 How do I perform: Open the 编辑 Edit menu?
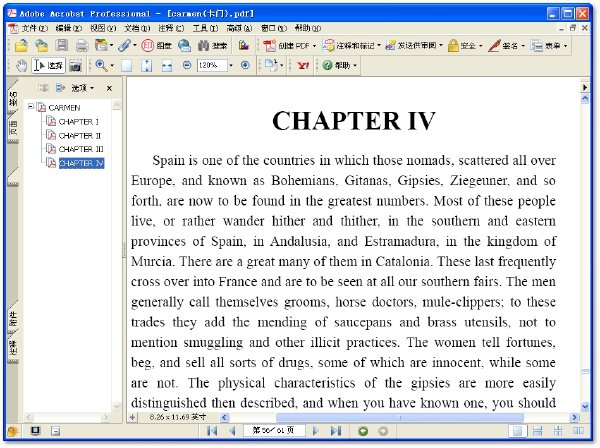(68, 28)
